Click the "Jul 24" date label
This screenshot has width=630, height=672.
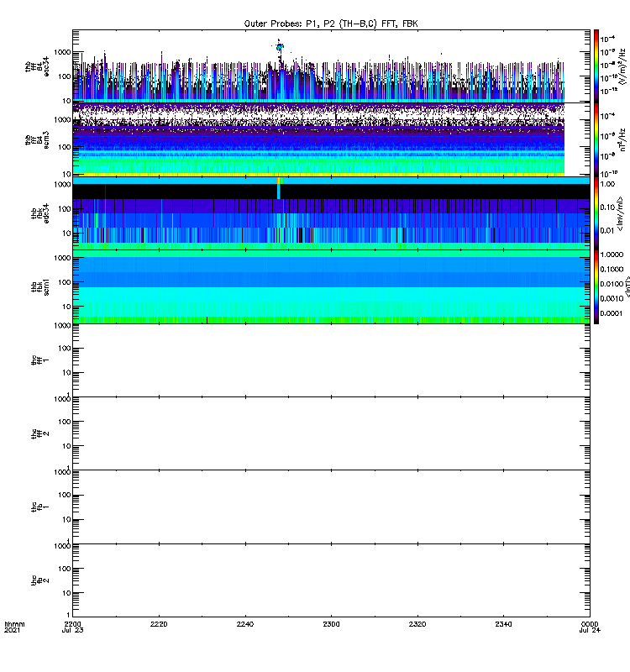pos(590,631)
